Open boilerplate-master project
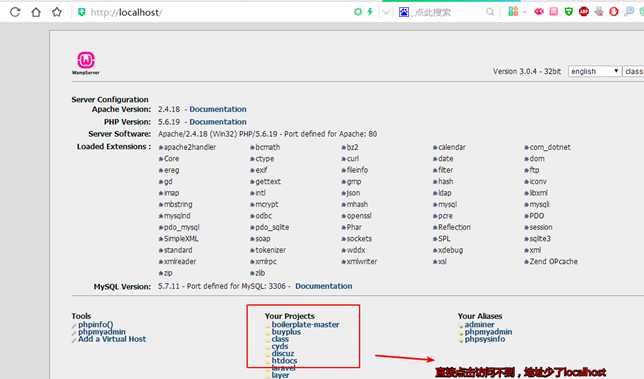Screen dimensions: 644x379 (306, 324)
